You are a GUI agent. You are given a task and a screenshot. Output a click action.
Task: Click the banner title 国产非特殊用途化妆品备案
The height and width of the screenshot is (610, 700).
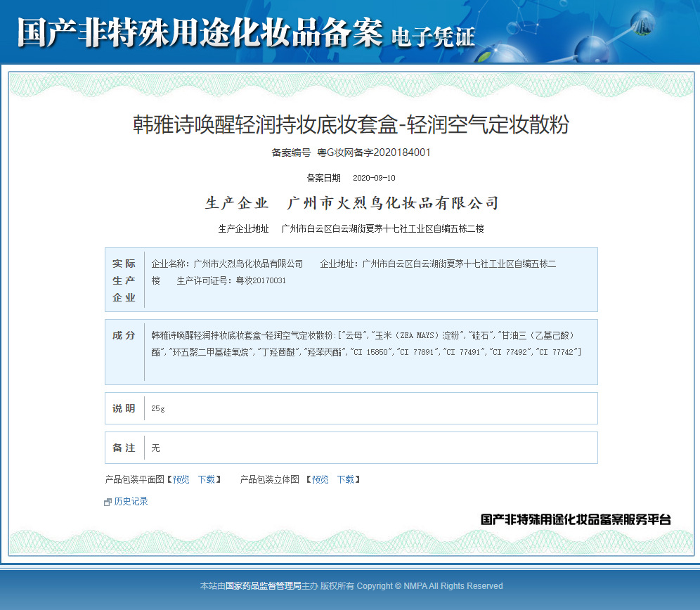[x=200, y=32]
